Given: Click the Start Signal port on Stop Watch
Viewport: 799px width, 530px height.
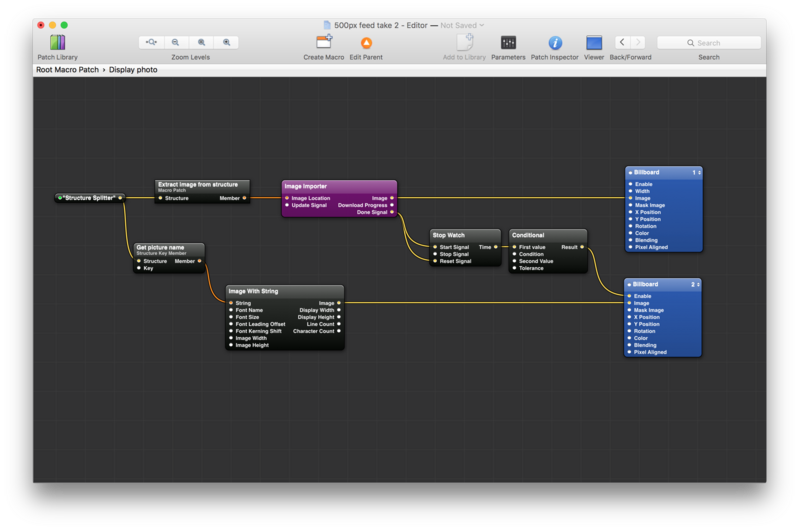Looking at the screenshot, I should (435, 247).
